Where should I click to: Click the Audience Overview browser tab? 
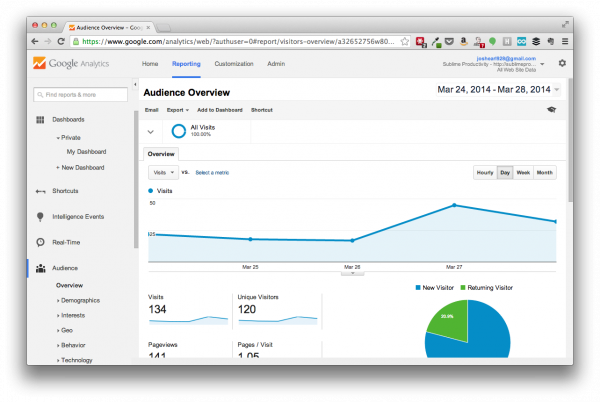click(x=108, y=28)
